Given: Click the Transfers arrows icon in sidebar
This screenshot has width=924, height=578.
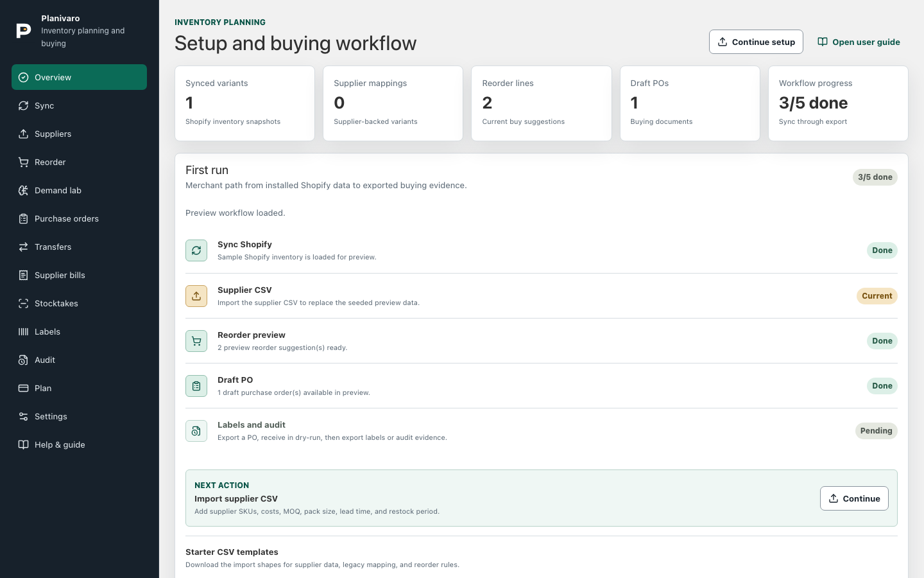Looking at the screenshot, I should pos(24,247).
